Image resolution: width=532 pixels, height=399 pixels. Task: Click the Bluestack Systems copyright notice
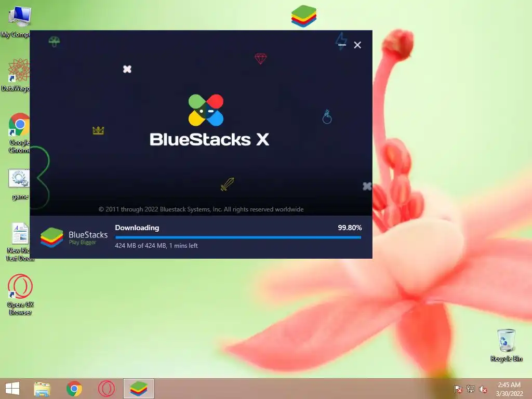[201, 209]
